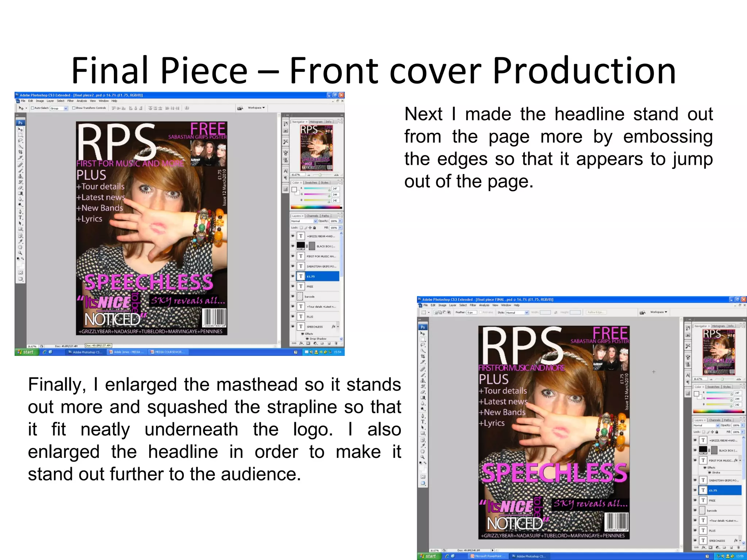
Task: Hide the barcode layer in final piece2 window
Action: pos(293,296)
